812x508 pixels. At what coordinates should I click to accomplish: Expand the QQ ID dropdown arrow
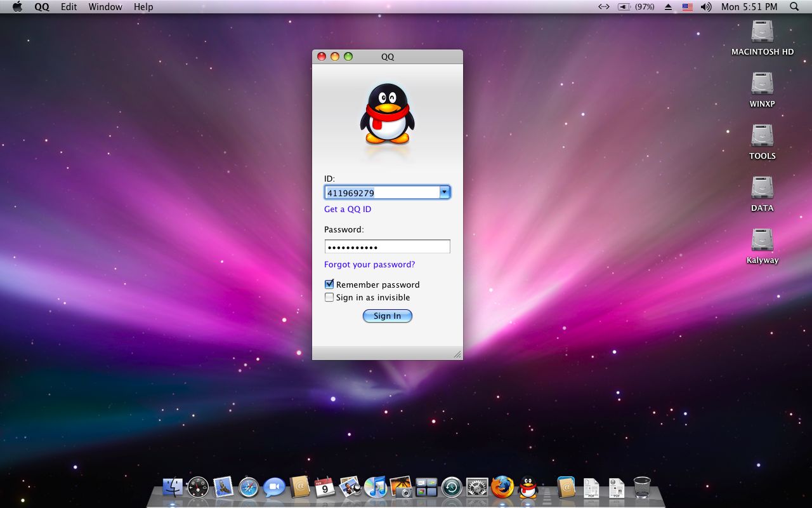point(445,192)
